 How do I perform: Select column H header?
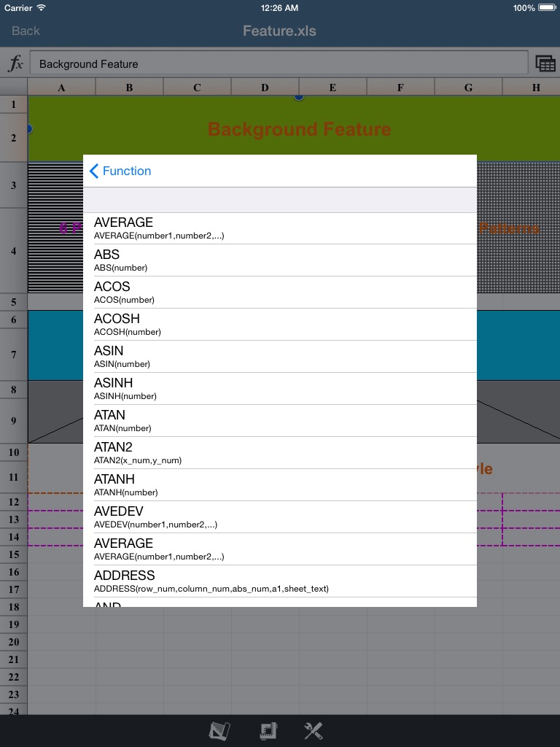(x=532, y=88)
